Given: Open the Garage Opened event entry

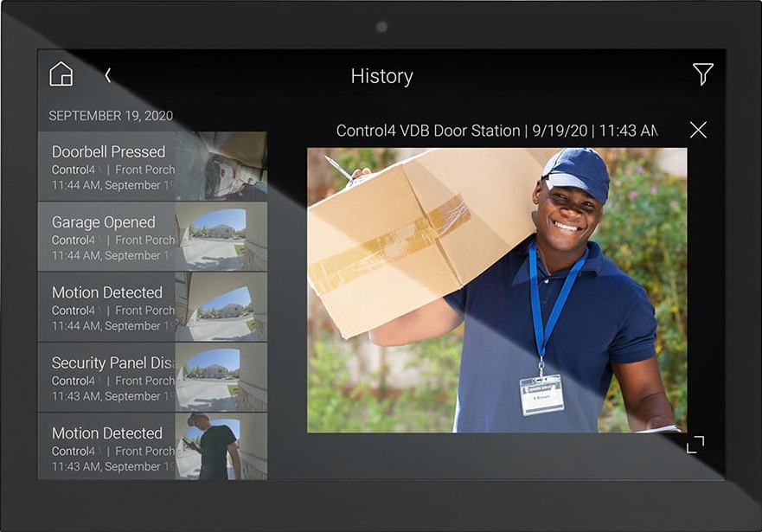Looking at the screenshot, I should click(104, 223).
